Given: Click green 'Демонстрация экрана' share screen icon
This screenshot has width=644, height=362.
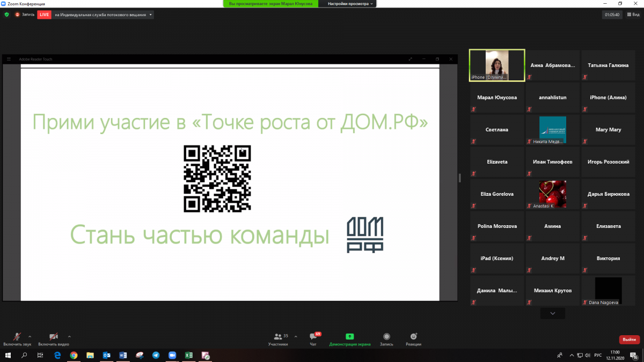Looking at the screenshot, I should click(349, 336).
